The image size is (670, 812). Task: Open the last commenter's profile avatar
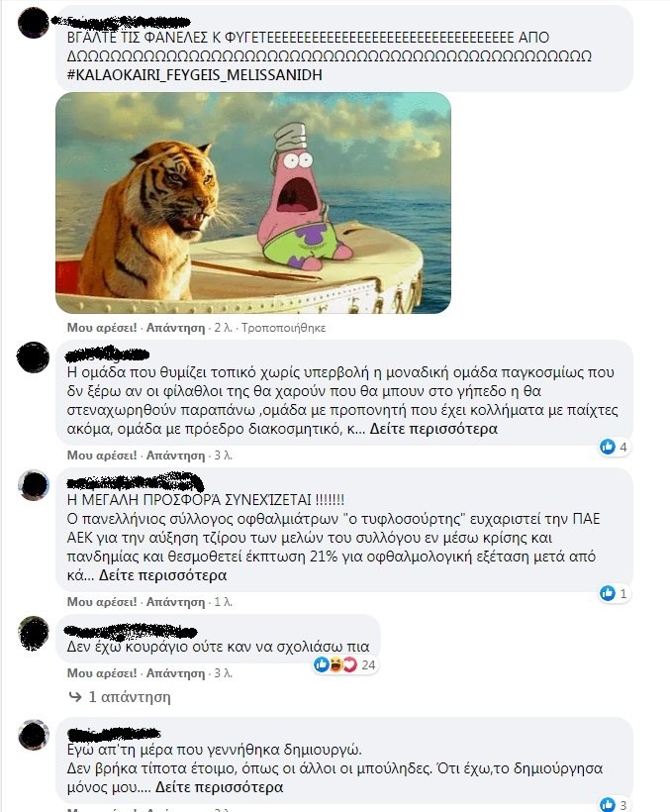click(x=33, y=735)
